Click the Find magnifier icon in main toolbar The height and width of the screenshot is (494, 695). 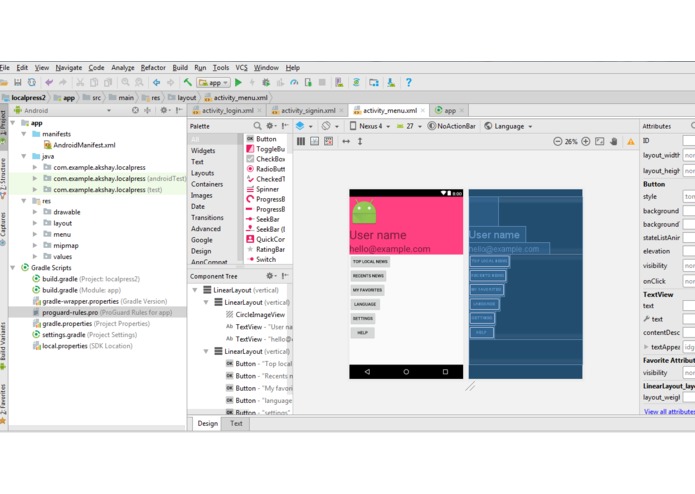click(x=125, y=82)
